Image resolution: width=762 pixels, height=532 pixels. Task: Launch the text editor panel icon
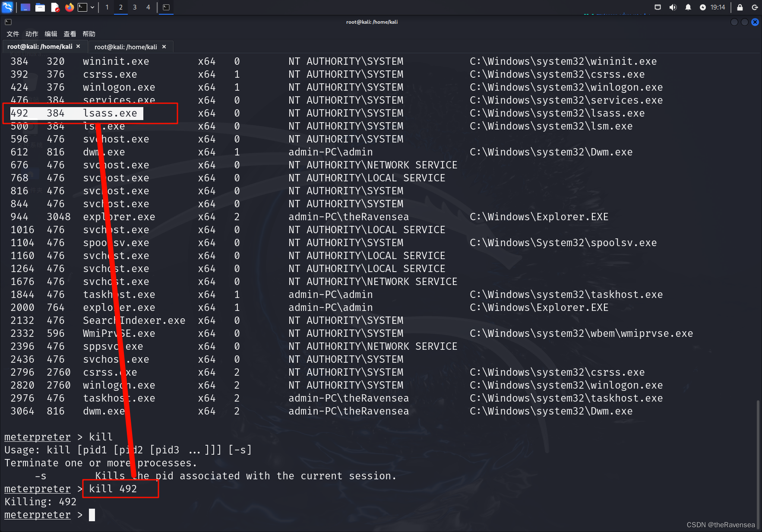pos(55,7)
